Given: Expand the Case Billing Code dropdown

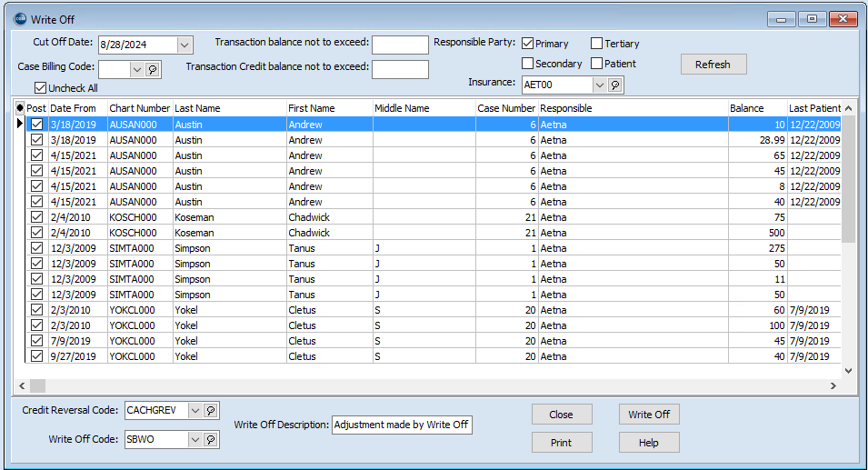Looking at the screenshot, I should click(x=136, y=69).
